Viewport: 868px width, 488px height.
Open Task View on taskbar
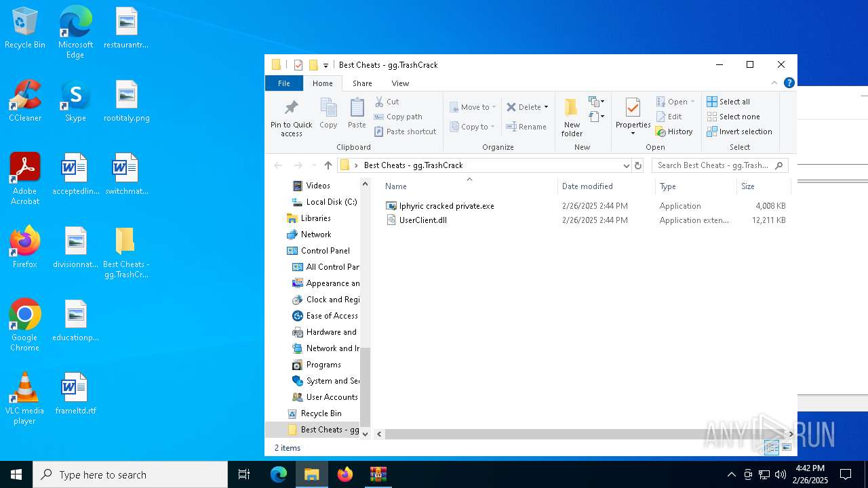point(244,474)
